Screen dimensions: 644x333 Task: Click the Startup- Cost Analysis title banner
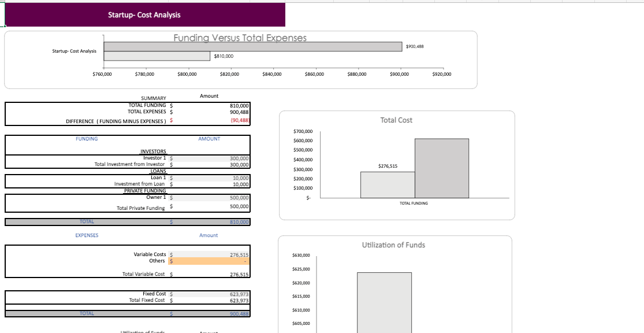(x=143, y=15)
